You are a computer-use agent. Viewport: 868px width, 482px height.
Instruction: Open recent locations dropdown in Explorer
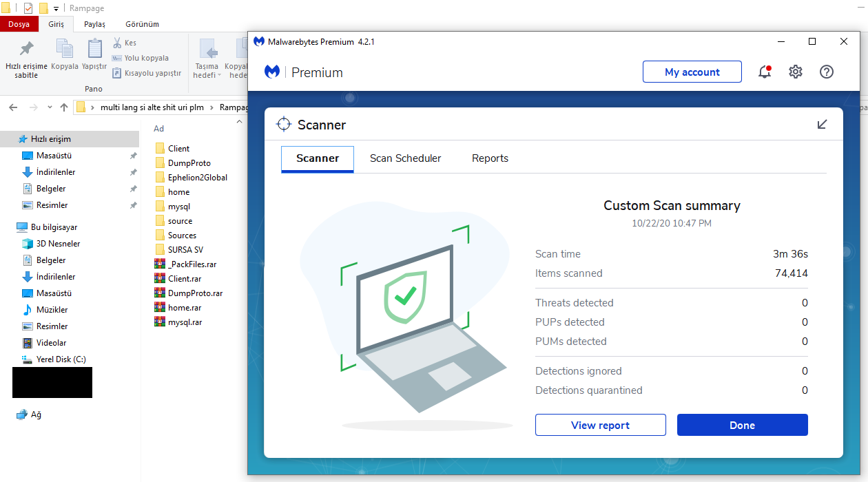click(50, 107)
